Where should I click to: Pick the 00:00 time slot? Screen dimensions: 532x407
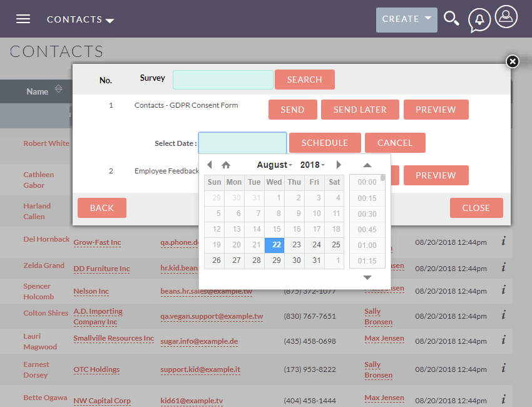click(367, 182)
